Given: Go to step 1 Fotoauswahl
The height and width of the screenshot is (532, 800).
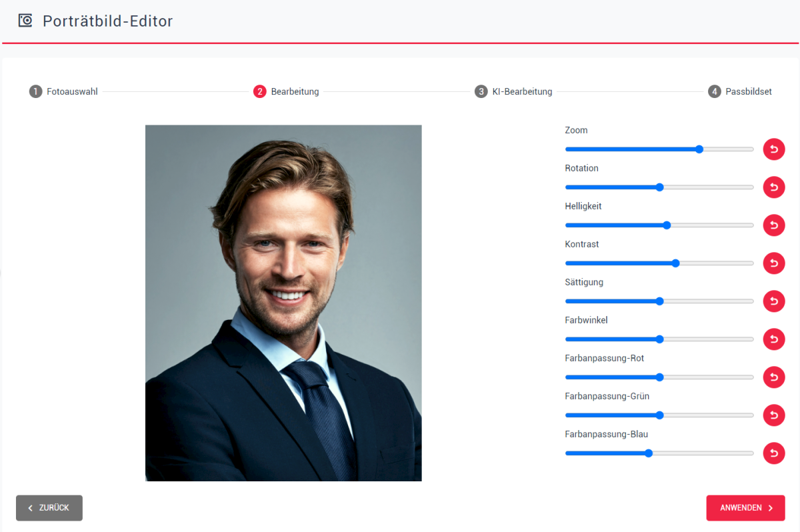Looking at the screenshot, I should coord(63,91).
